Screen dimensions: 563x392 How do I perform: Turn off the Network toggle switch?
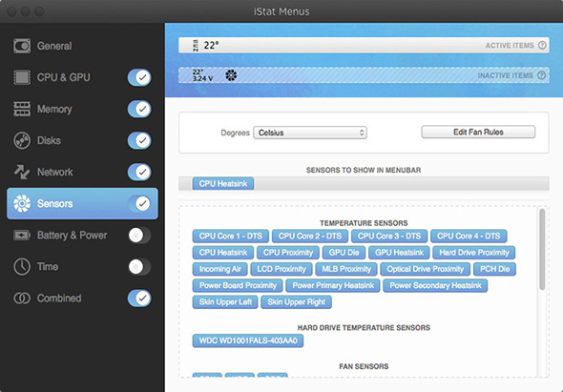tap(139, 172)
